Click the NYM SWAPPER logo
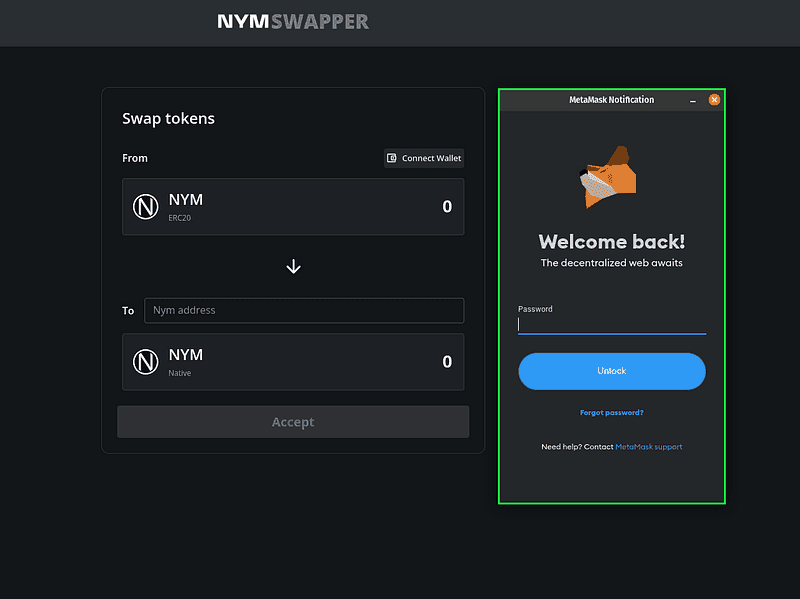This screenshot has width=800, height=599. coord(293,21)
